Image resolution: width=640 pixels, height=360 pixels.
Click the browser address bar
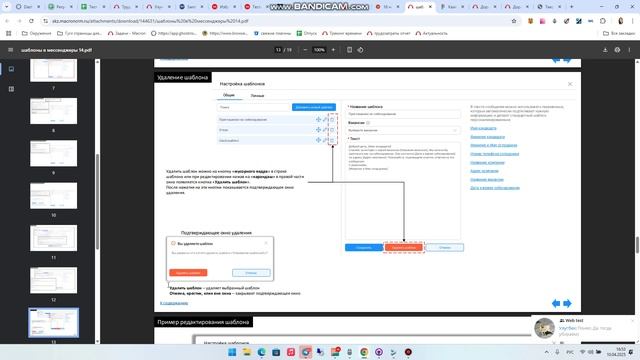[278, 21]
